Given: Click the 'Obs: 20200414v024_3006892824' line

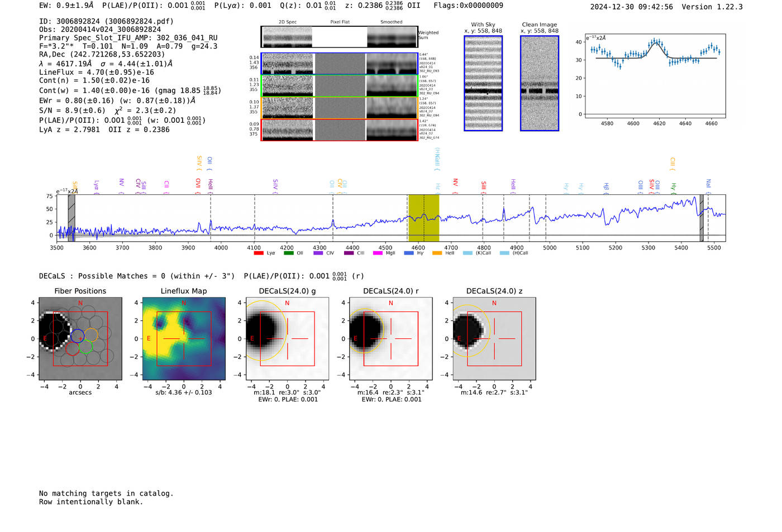Looking at the screenshot, I should (x=100, y=30).
